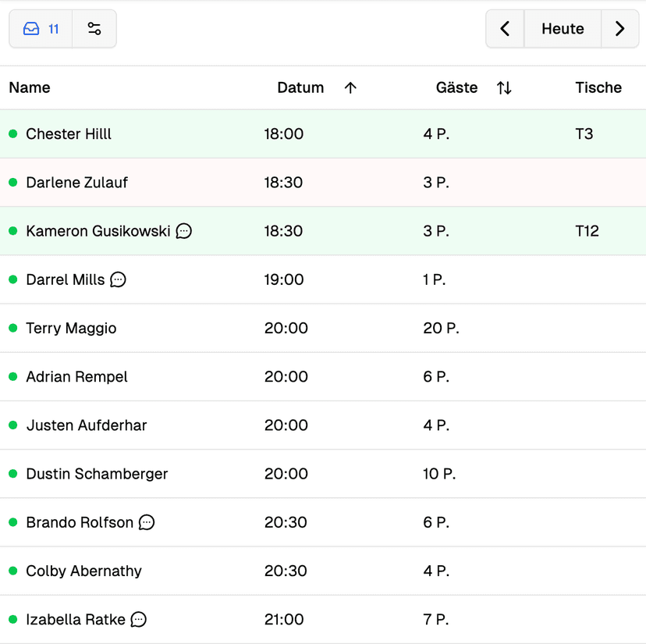The height and width of the screenshot is (644, 646).
Task: Click the green status dot for Chester Hilll
Action: click(x=12, y=134)
